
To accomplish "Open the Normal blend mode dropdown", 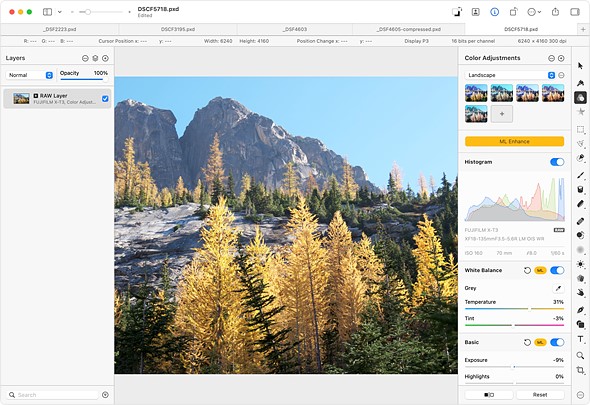I will (29, 75).
